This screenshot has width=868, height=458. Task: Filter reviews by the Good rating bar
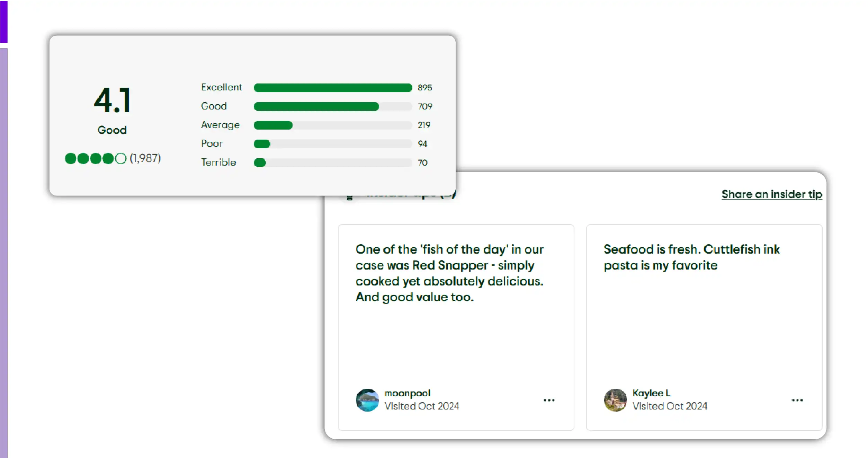coord(332,106)
